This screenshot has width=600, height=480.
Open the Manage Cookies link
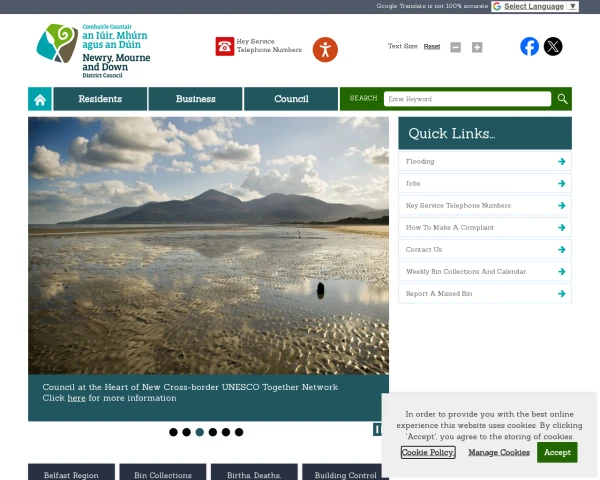point(499,452)
